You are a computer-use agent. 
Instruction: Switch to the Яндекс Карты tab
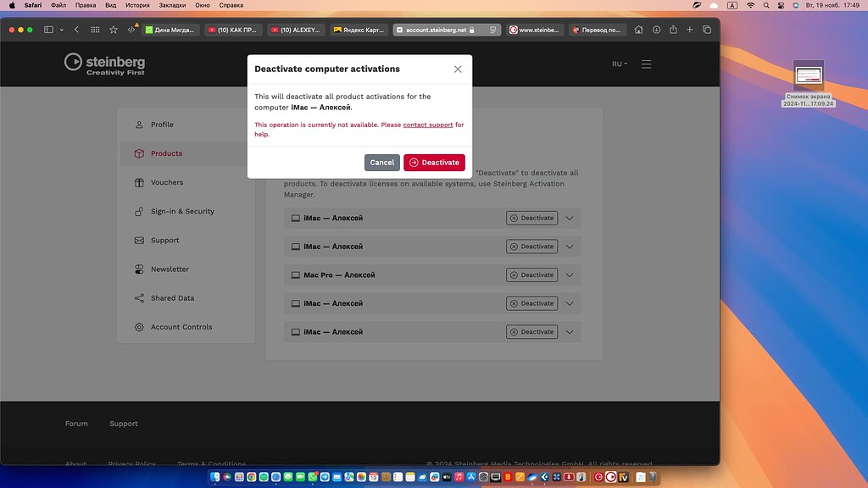[360, 29]
